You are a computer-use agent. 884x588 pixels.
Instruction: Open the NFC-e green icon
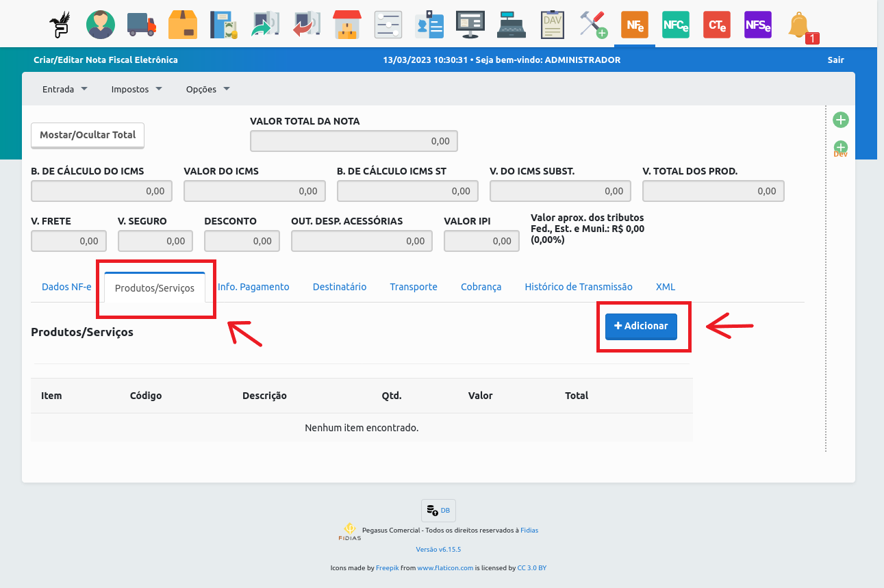click(x=676, y=25)
